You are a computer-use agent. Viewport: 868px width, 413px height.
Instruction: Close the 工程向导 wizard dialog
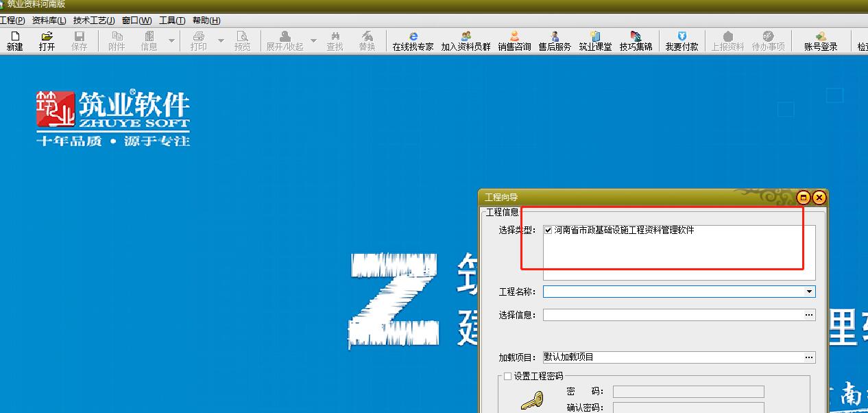pos(819,198)
